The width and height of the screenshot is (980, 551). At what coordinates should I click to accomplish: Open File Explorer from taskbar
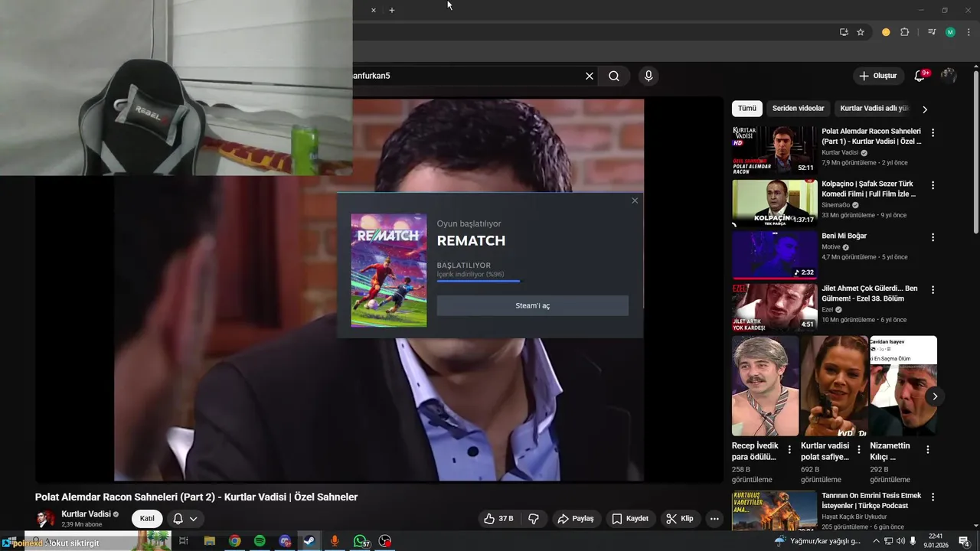(209, 541)
